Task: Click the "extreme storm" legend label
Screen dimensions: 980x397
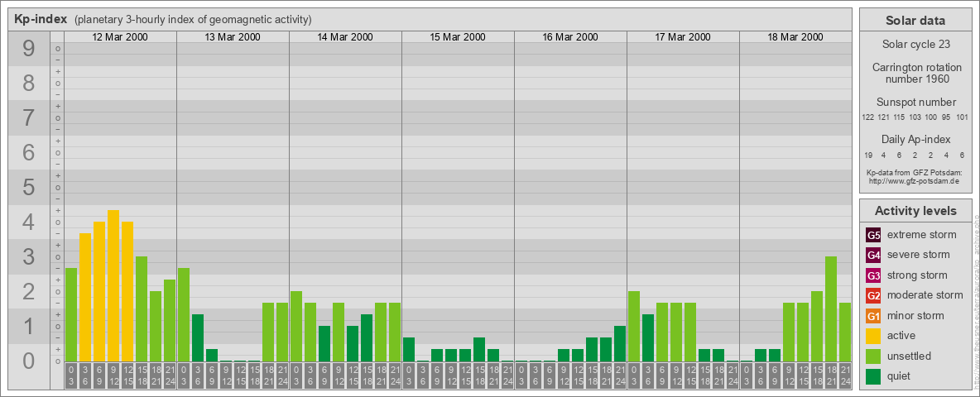Action: [x=922, y=236]
